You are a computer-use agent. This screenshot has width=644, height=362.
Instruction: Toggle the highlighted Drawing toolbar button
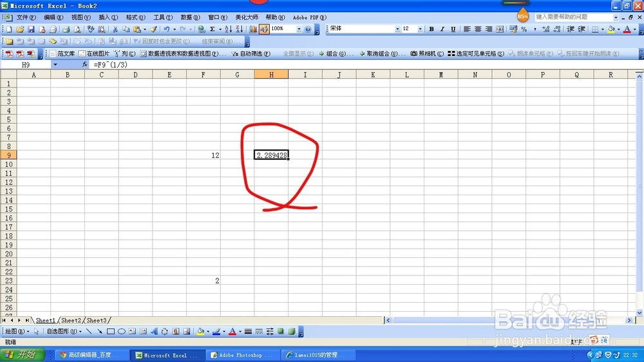[264, 29]
